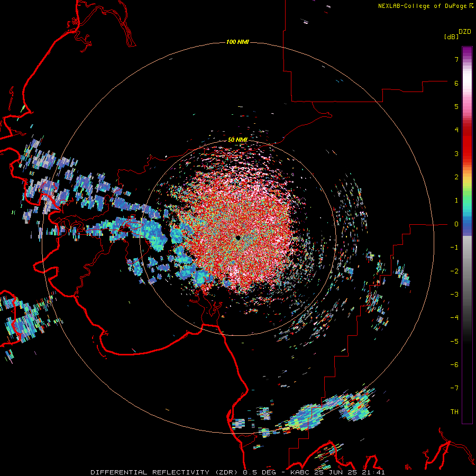
Task: Click the -7 value on the color scale
Action: 454,388
